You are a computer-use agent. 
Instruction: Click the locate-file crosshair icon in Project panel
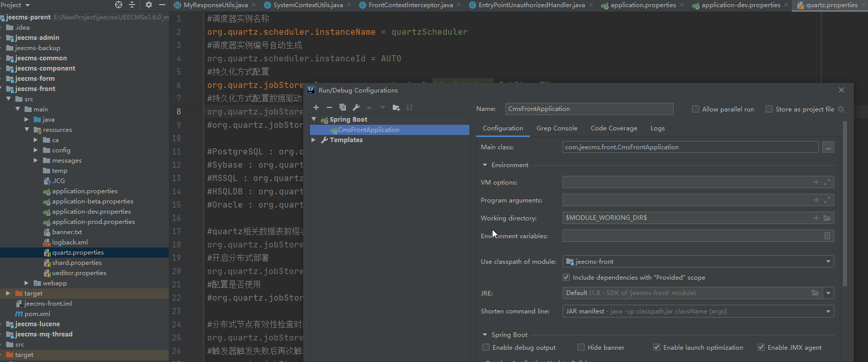point(119,5)
